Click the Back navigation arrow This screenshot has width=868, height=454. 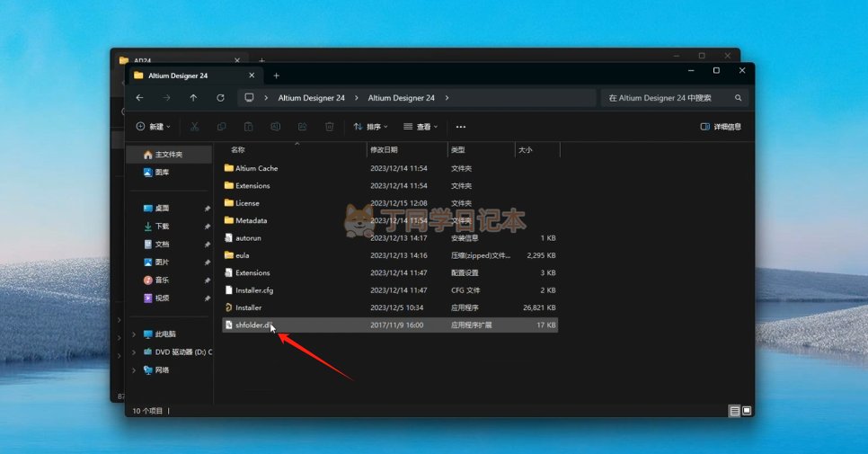point(139,98)
